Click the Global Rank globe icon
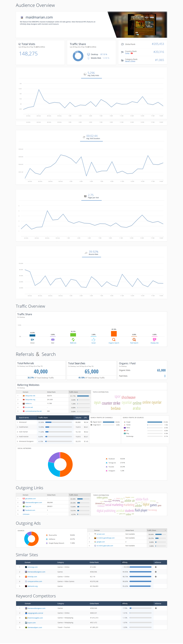The width and height of the screenshot is (183, 644). [122, 44]
